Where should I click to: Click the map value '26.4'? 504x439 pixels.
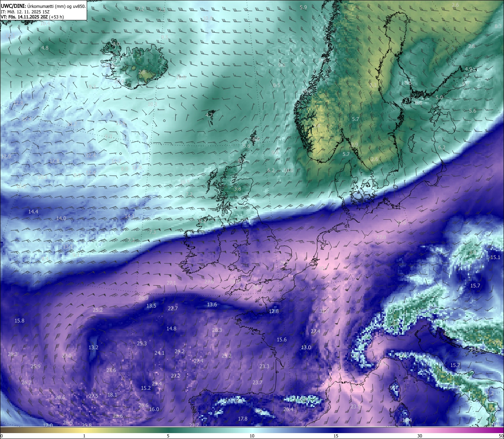(x=288, y=409)
